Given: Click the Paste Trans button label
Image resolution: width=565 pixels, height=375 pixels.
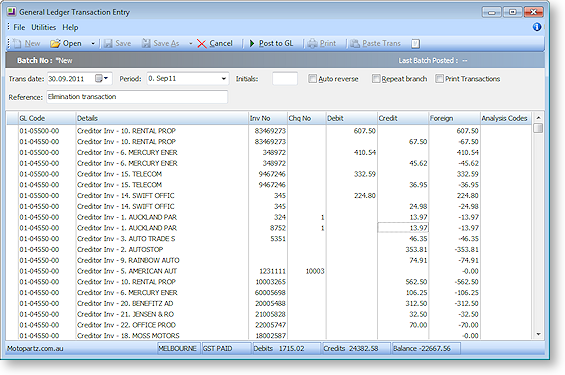Looking at the screenshot, I should [x=381, y=43].
